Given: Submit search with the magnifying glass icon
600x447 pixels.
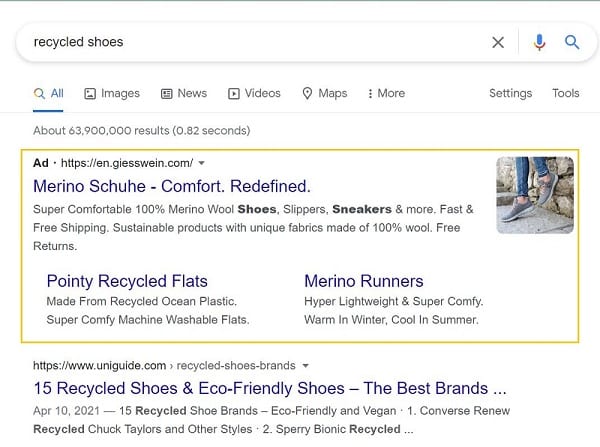Looking at the screenshot, I should pyautogui.click(x=572, y=42).
